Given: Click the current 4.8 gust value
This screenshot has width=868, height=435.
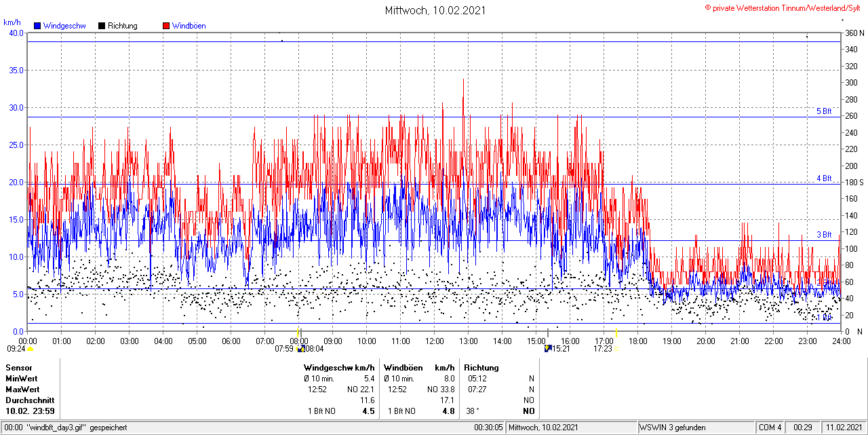Looking at the screenshot, I should 449,411.
